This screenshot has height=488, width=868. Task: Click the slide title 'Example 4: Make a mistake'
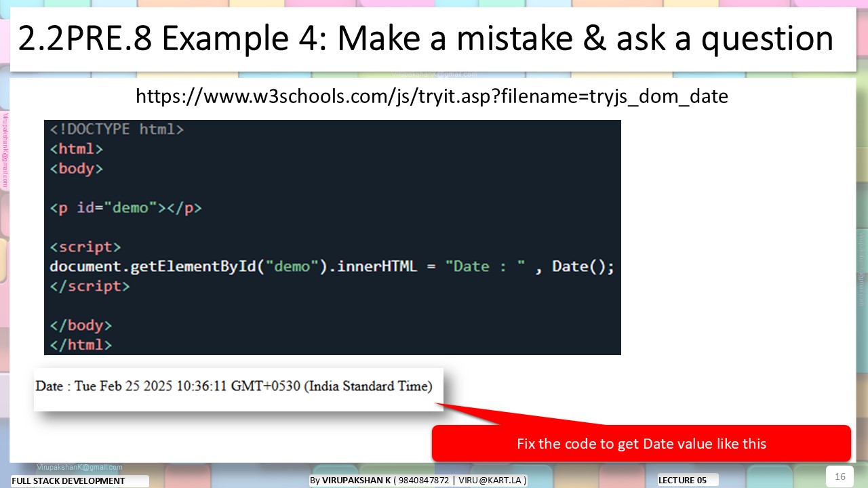tap(425, 39)
